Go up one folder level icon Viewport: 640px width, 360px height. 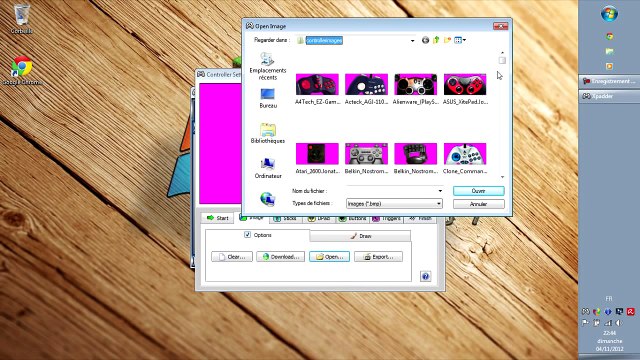[x=436, y=40]
